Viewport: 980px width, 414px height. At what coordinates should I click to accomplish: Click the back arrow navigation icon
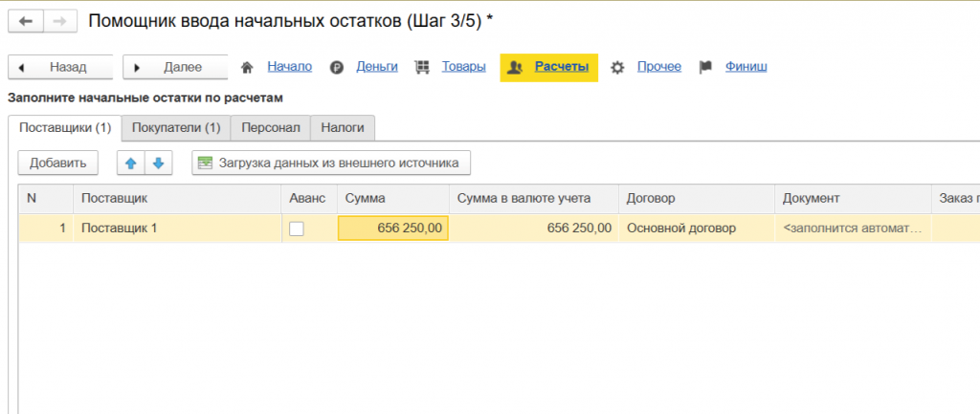tap(26, 21)
